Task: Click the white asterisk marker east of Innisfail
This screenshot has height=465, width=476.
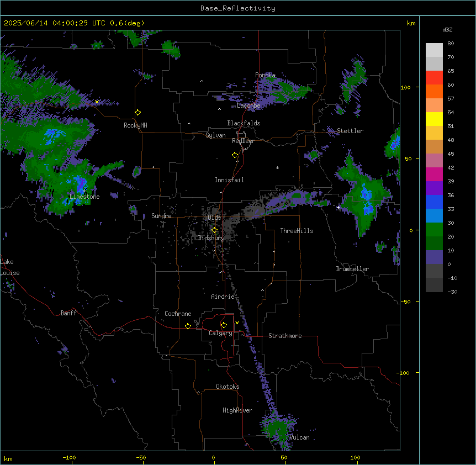Action: tap(277, 167)
